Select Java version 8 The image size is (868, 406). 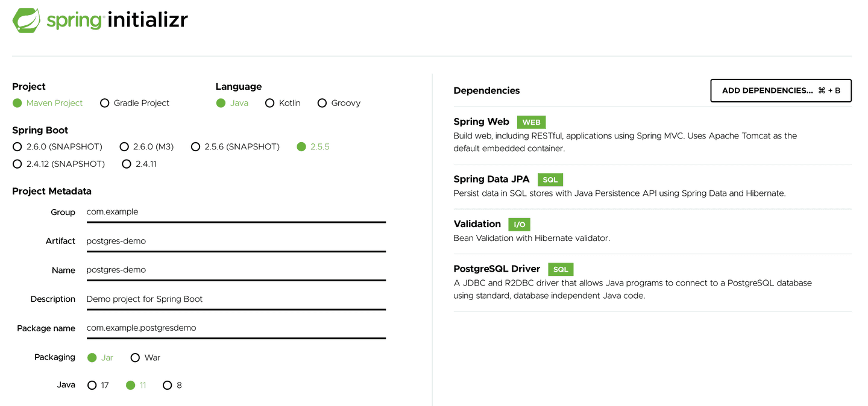point(167,385)
